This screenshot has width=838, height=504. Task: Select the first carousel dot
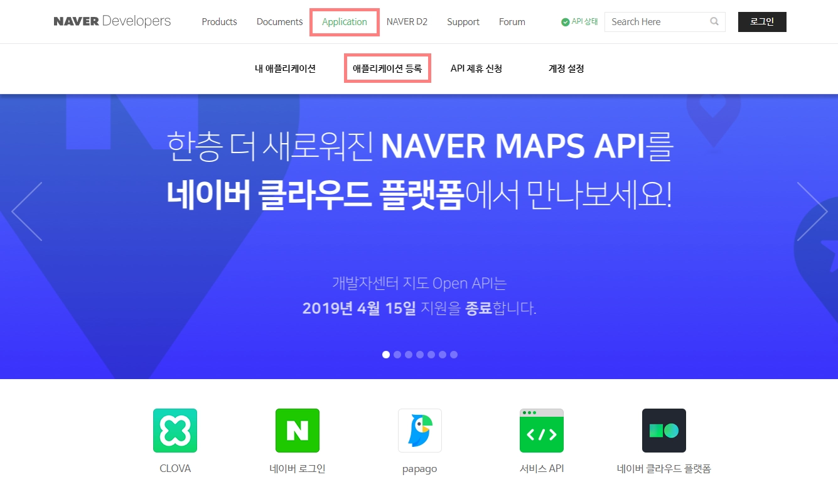[386, 355]
